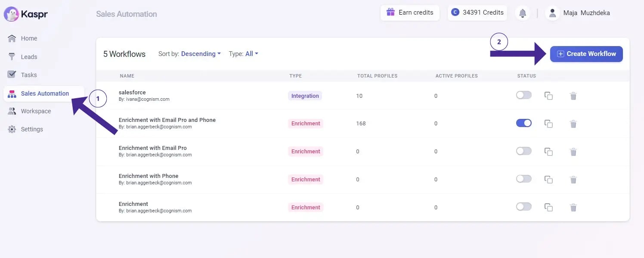The width and height of the screenshot is (644, 258).
Task: Copy the plain Enrichment workflow
Action: 548,208
